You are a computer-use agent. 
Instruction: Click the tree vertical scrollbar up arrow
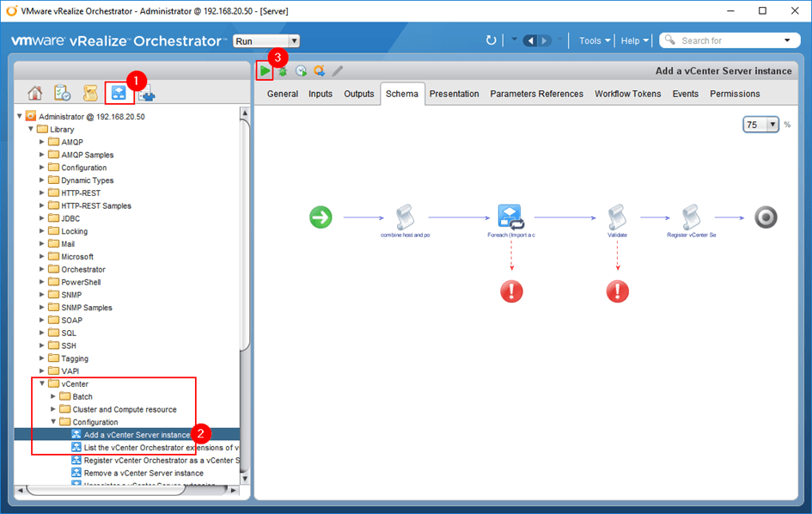coord(245,113)
